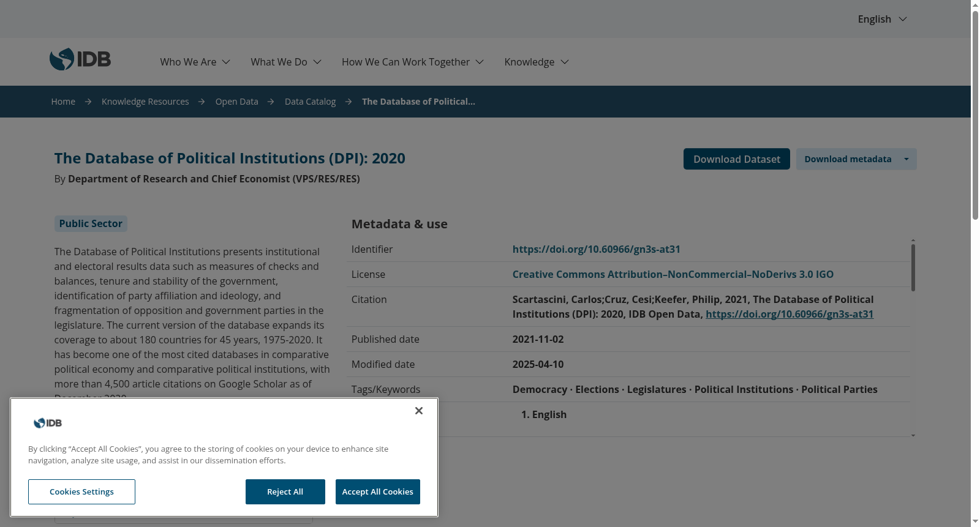The width and height of the screenshot is (980, 527).
Task: Open the DOI identifier link
Action: pyautogui.click(x=596, y=249)
